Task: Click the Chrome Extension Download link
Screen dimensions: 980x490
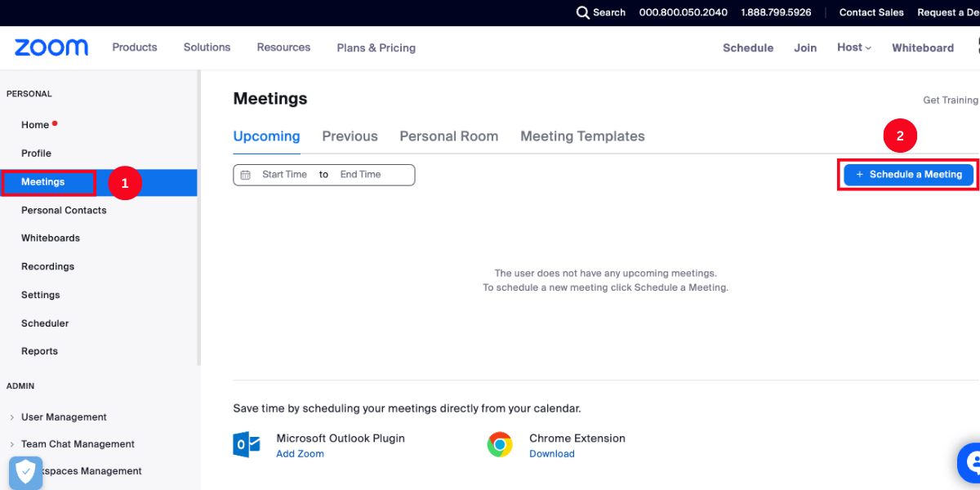Action: pyautogui.click(x=552, y=454)
